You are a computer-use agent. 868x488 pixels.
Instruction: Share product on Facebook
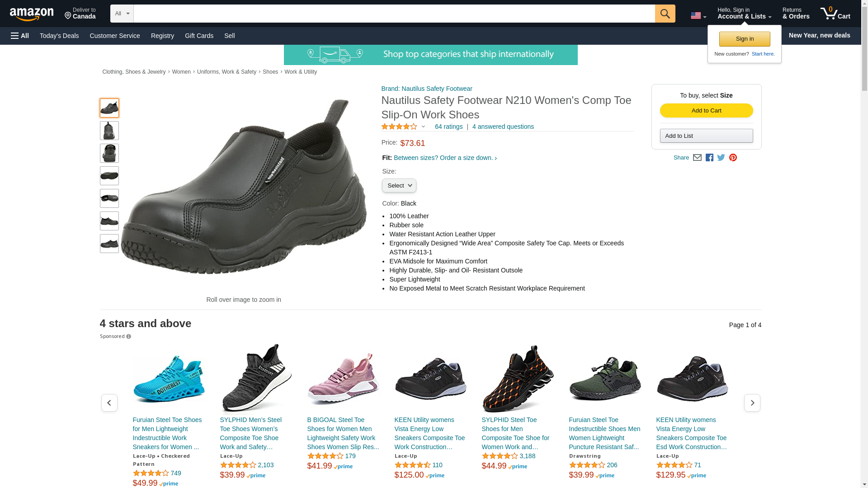point(709,158)
